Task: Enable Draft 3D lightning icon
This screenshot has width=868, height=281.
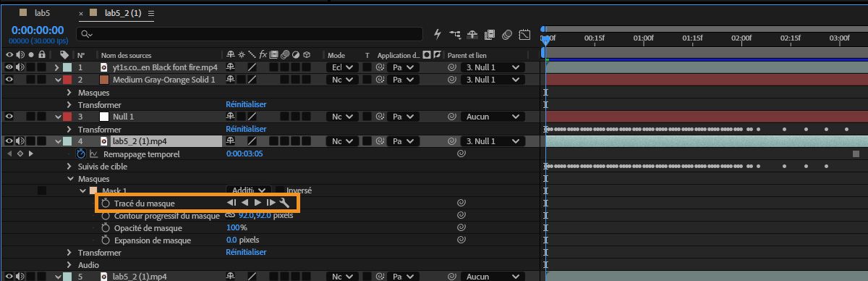Action: pyautogui.click(x=437, y=34)
